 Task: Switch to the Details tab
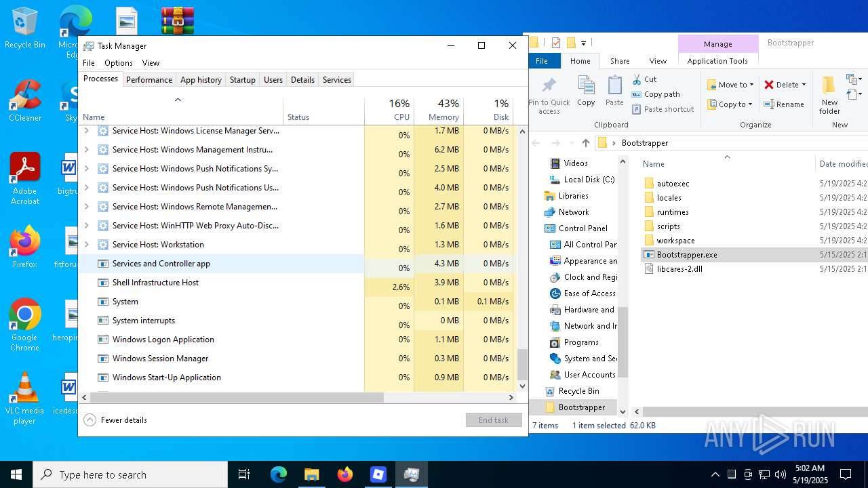click(302, 80)
